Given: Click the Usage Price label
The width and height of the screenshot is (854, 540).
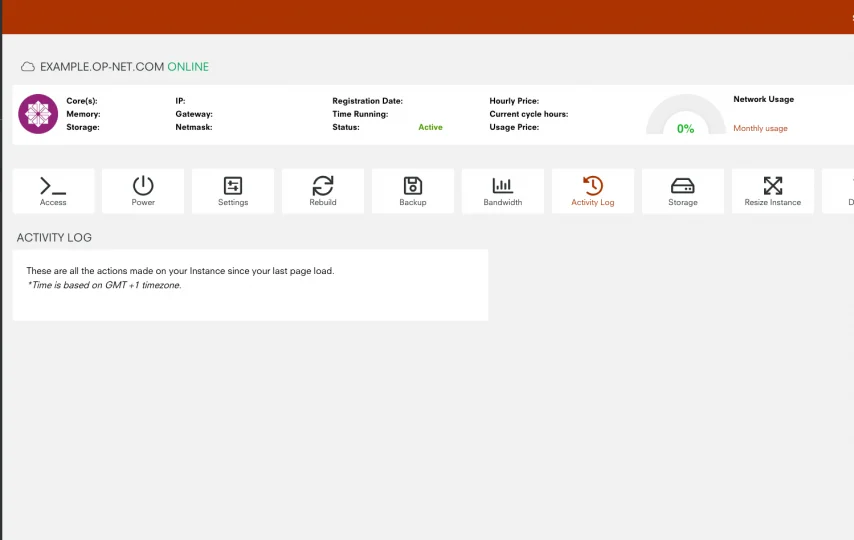Looking at the screenshot, I should (x=514, y=127).
